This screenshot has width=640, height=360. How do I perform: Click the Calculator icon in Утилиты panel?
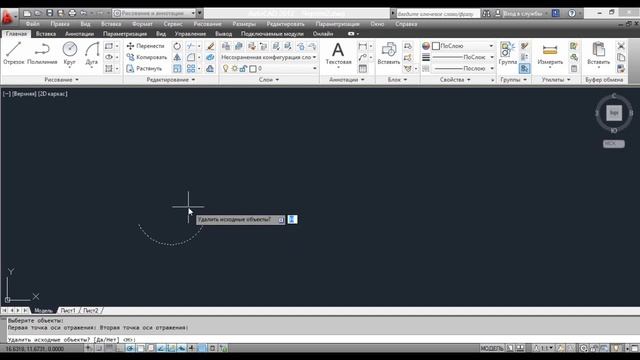pos(574,69)
